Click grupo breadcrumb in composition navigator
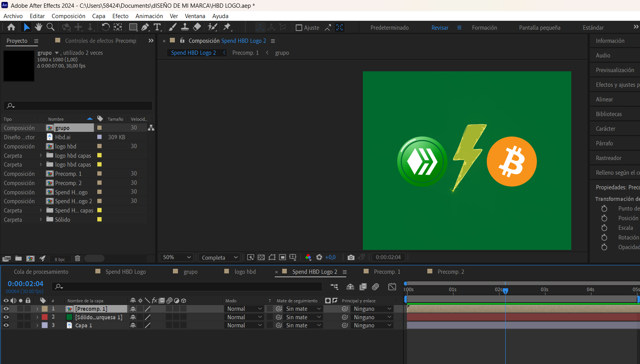640x364 pixels. tap(282, 53)
